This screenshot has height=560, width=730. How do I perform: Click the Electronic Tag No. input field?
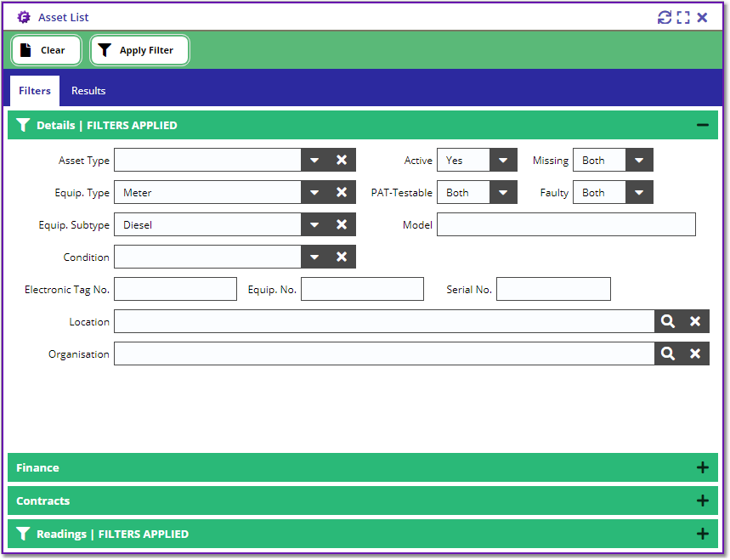pos(176,289)
